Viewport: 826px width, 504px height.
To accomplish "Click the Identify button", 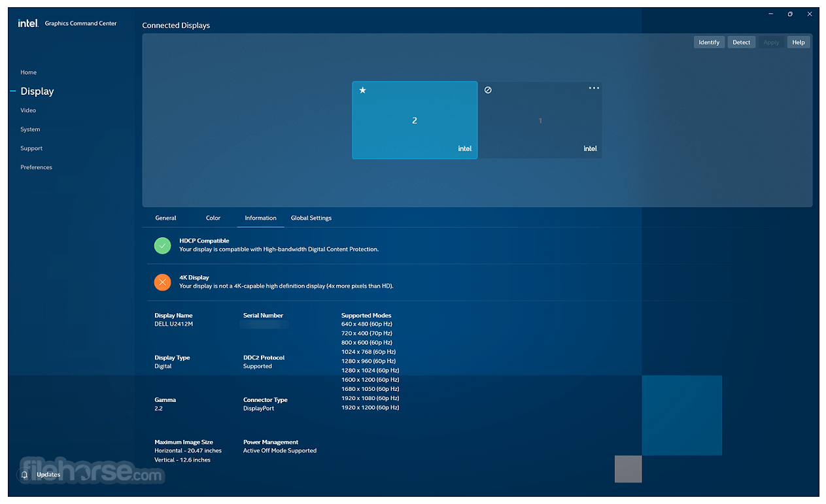I will [x=709, y=42].
